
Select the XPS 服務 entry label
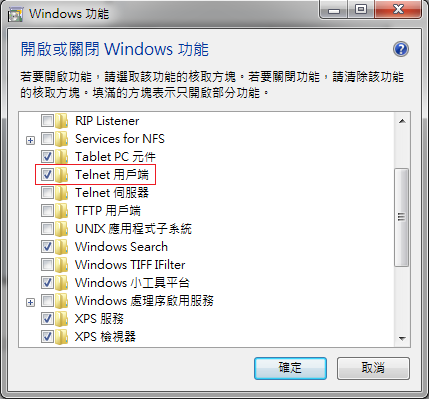(99, 319)
